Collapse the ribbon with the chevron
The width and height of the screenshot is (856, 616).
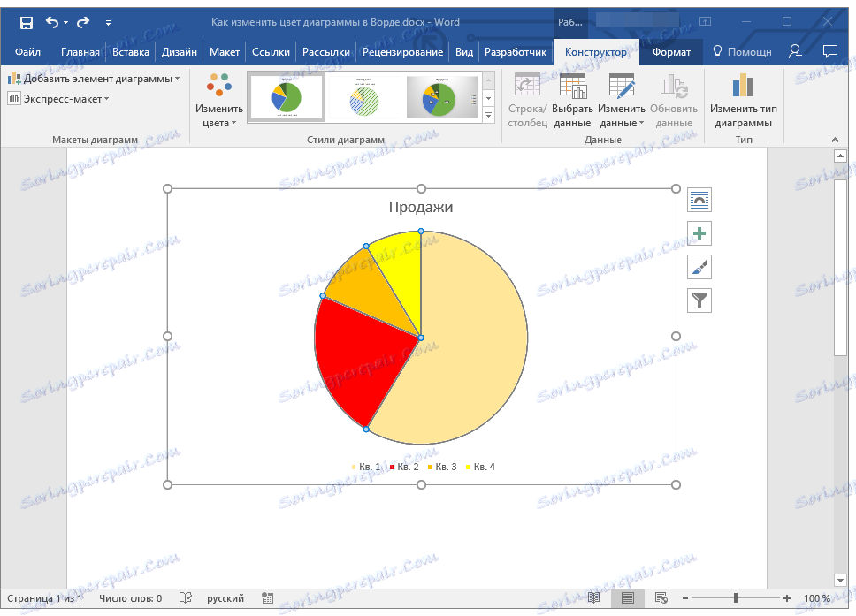point(835,140)
